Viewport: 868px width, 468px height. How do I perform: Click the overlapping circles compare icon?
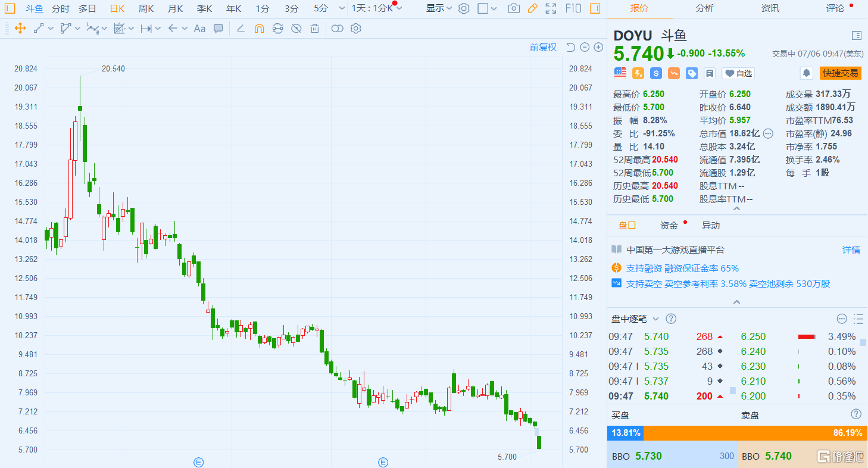point(338,28)
